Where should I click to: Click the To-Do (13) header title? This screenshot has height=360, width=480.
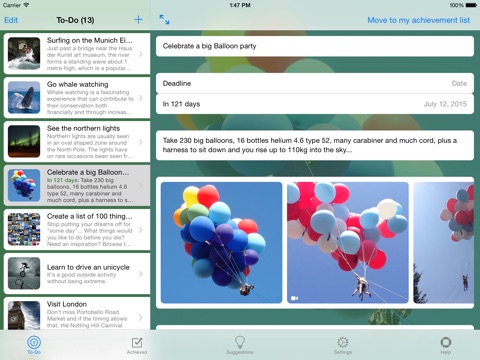pos(75,20)
